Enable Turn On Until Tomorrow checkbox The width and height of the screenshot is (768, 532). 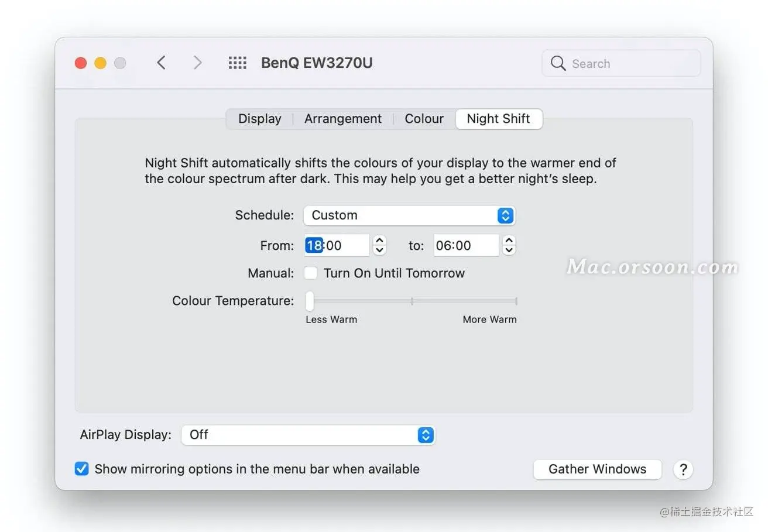pyautogui.click(x=311, y=273)
